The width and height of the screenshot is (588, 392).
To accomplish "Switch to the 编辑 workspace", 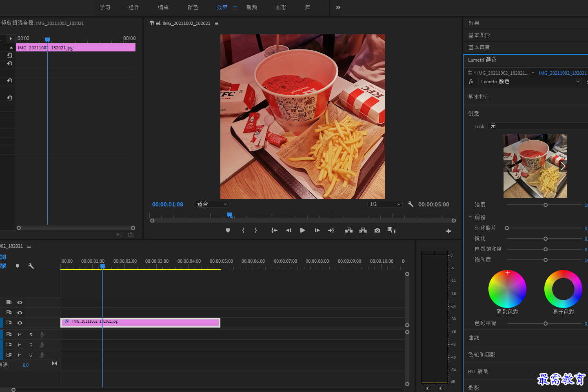I will tap(164, 7).
